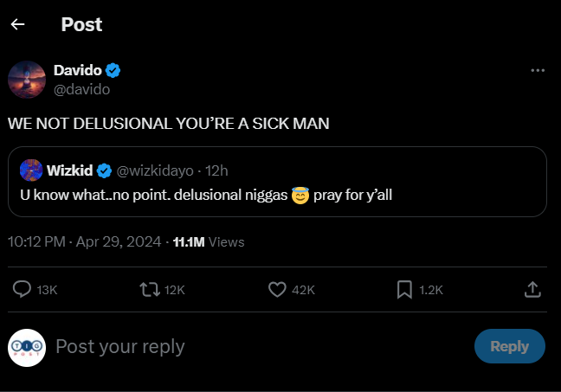Bookmark this post
Screen dimensions: 561x392
[x=403, y=290]
